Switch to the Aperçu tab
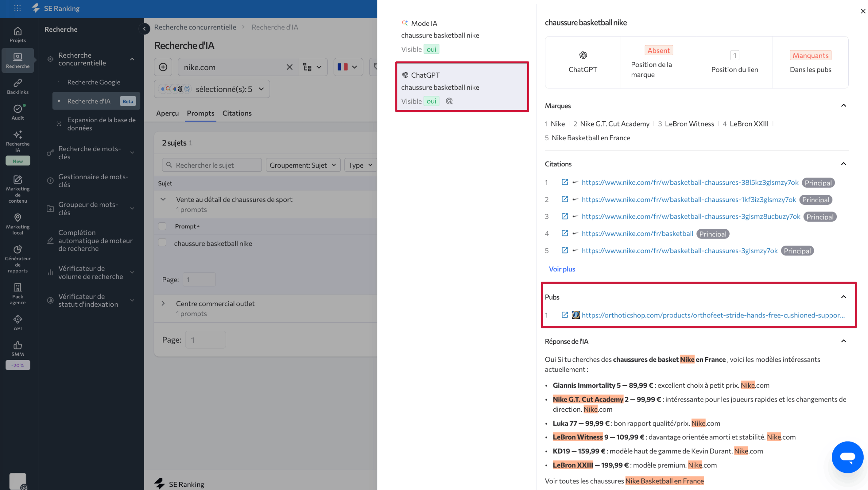The width and height of the screenshot is (868, 490). [167, 113]
